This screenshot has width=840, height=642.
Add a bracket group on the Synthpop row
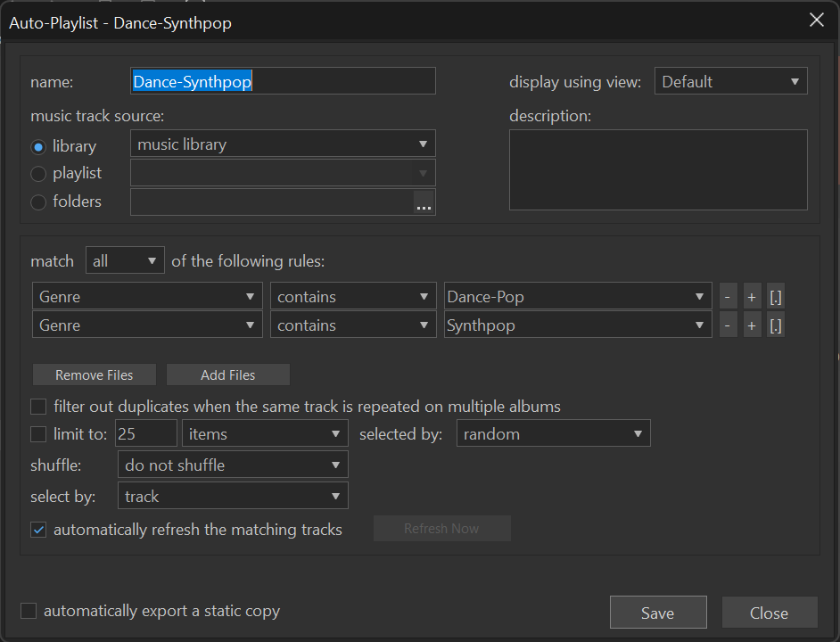click(x=775, y=325)
